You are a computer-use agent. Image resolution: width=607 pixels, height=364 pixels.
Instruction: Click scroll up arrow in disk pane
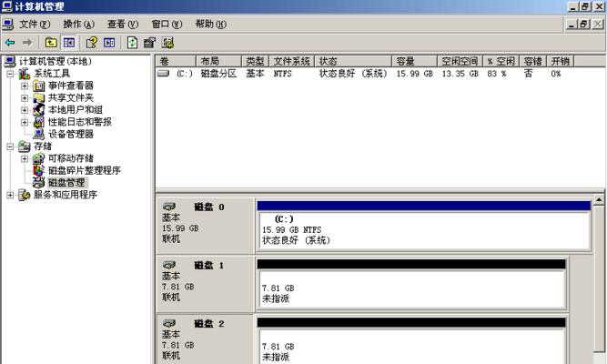599,200
